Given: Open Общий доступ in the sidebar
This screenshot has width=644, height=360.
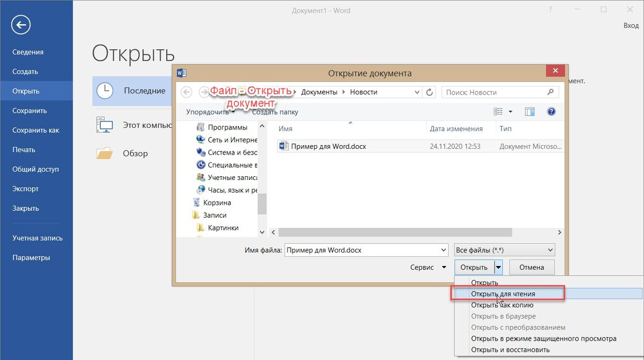Looking at the screenshot, I should [36, 169].
